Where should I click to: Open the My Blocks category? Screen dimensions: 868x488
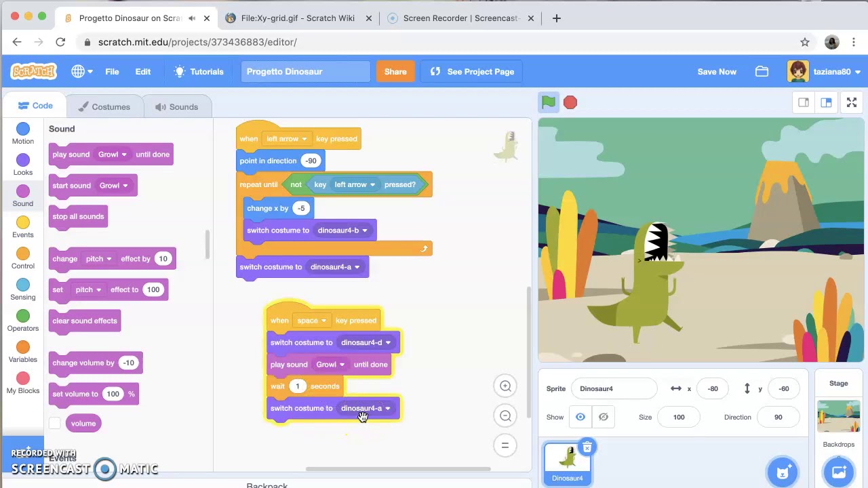coord(23,383)
